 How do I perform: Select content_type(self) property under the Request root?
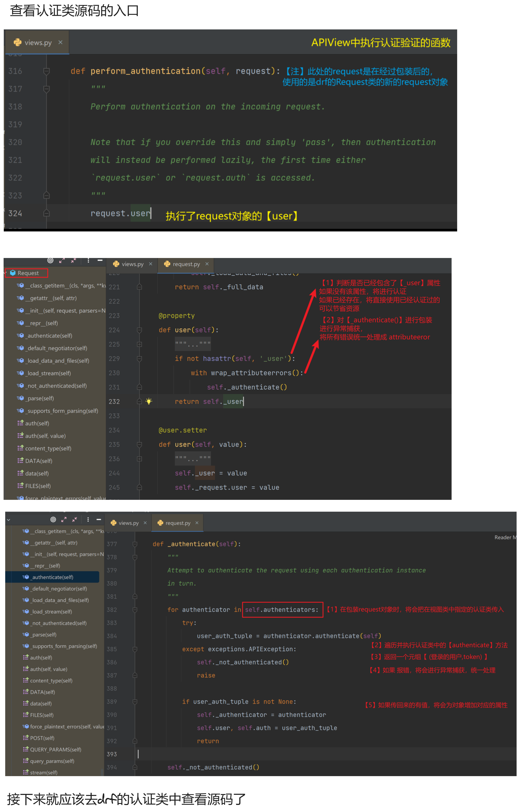click(45, 448)
